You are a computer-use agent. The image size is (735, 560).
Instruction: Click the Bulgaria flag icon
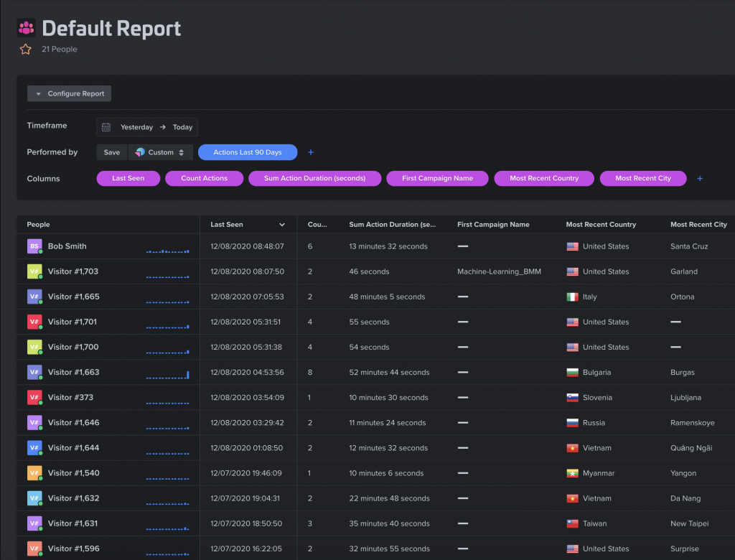[572, 373]
